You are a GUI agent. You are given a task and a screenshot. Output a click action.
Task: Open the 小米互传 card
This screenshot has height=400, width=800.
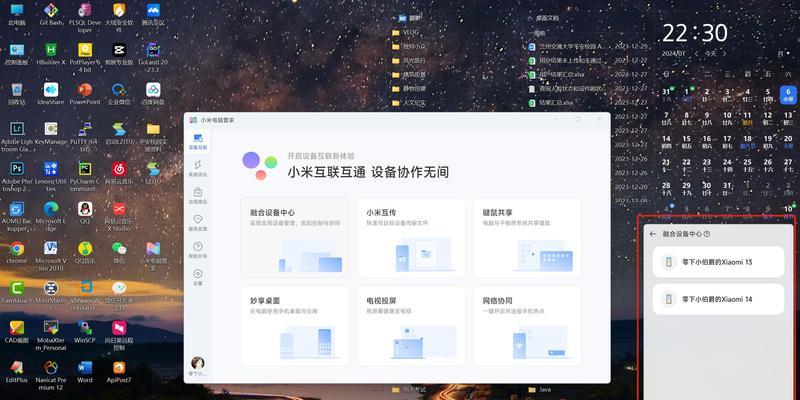(x=411, y=237)
